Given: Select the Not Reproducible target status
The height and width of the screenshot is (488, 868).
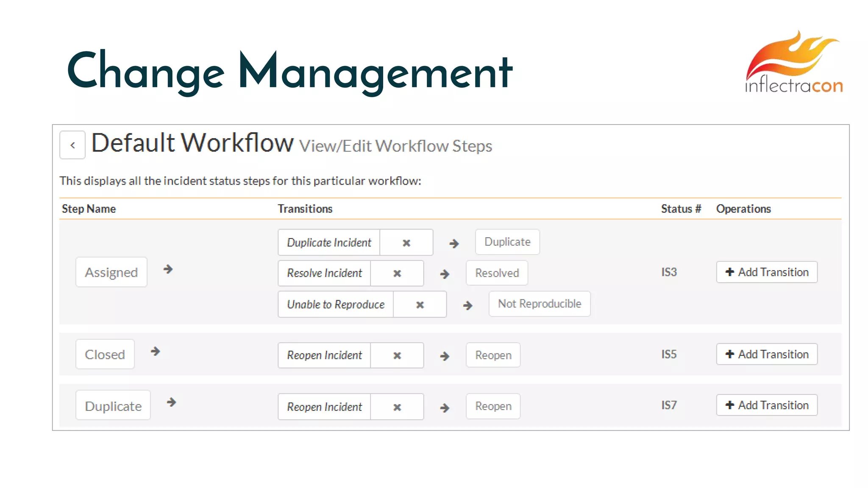Looking at the screenshot, I should pyautogui.click(x=539, y=304).
